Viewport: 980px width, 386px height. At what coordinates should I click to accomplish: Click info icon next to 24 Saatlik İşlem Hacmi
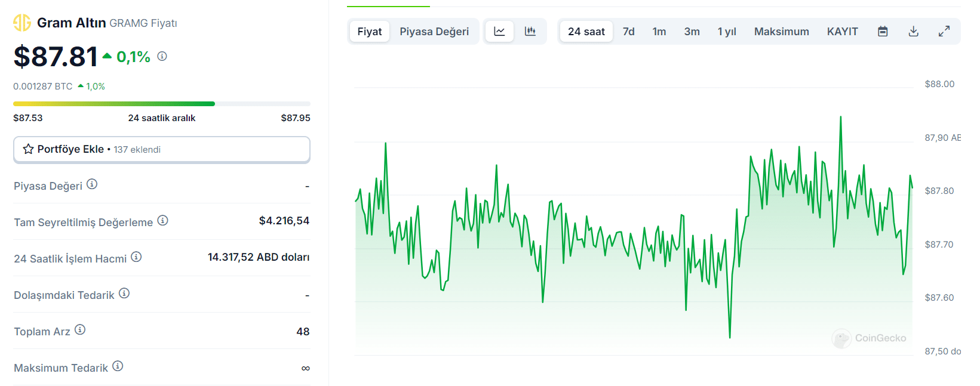click(x=136, y=257)
